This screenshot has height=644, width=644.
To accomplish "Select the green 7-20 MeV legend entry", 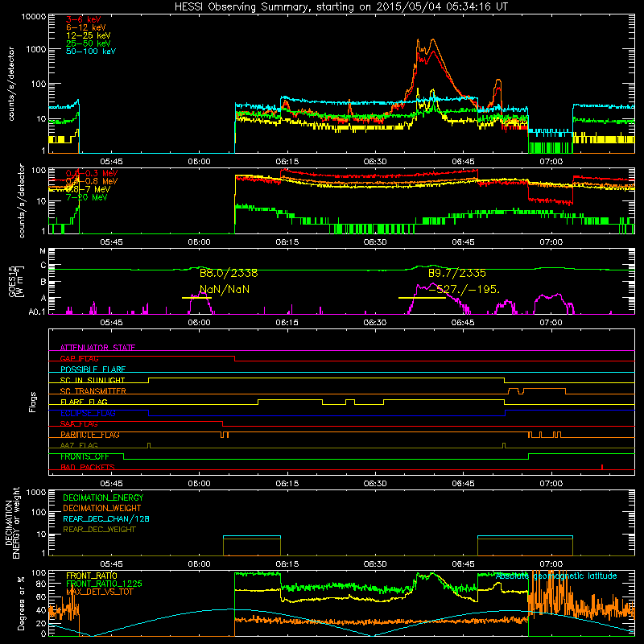I will click(x=87, y=197).
